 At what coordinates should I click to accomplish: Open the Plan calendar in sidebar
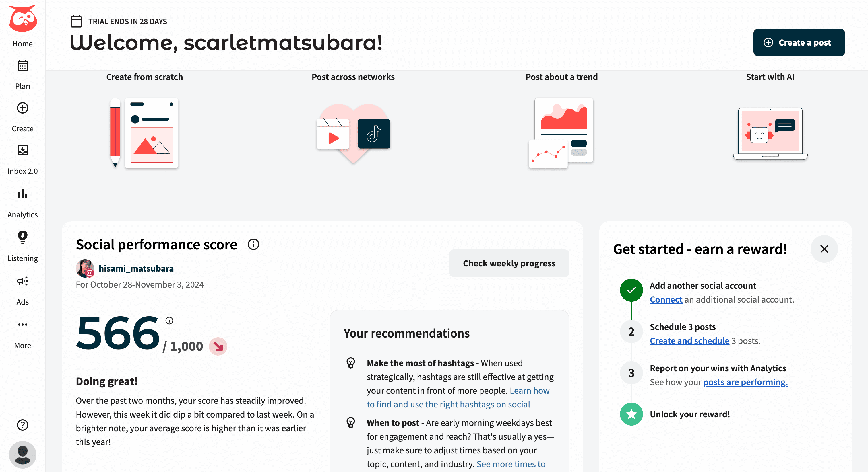click(23, 66)
